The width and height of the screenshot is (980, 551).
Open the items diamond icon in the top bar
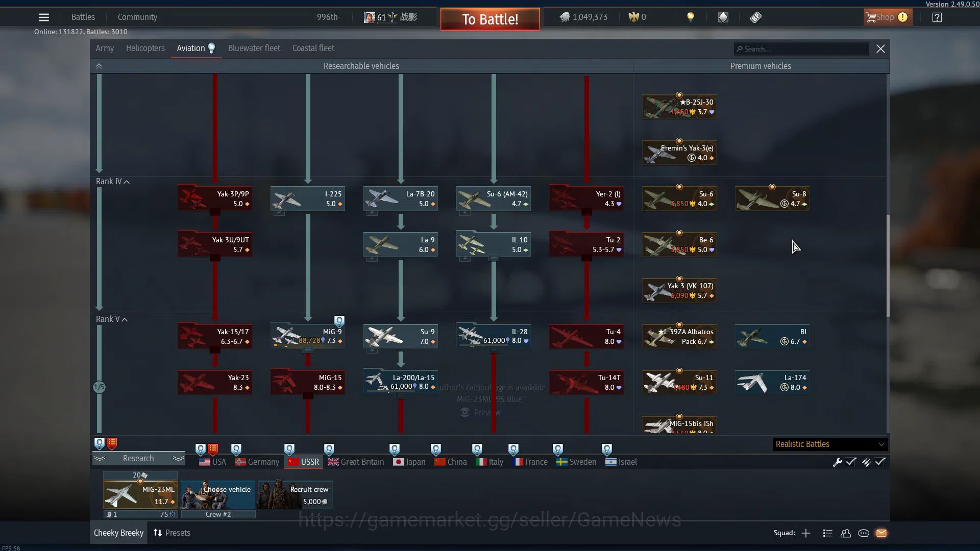coord(723,17)
